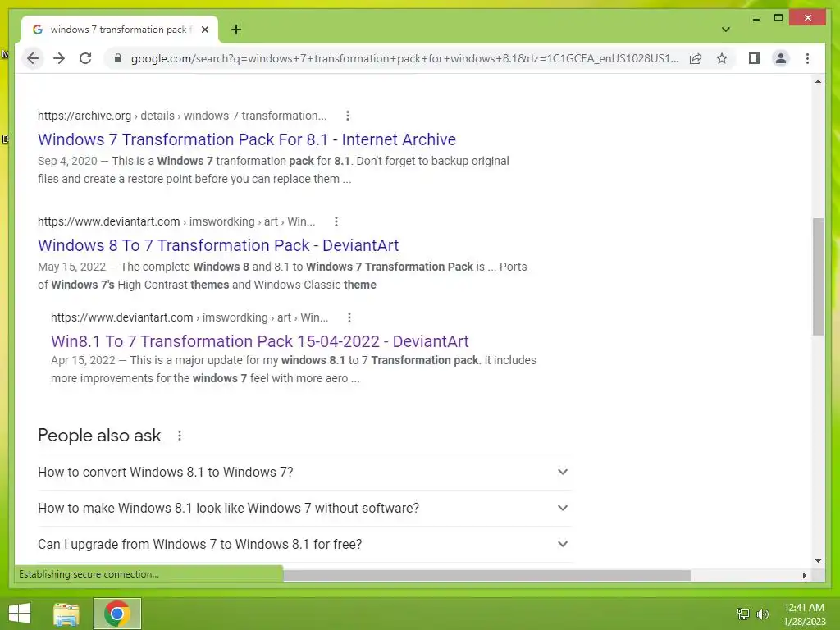Click the May 15, 2022 result snippet text

282,276
